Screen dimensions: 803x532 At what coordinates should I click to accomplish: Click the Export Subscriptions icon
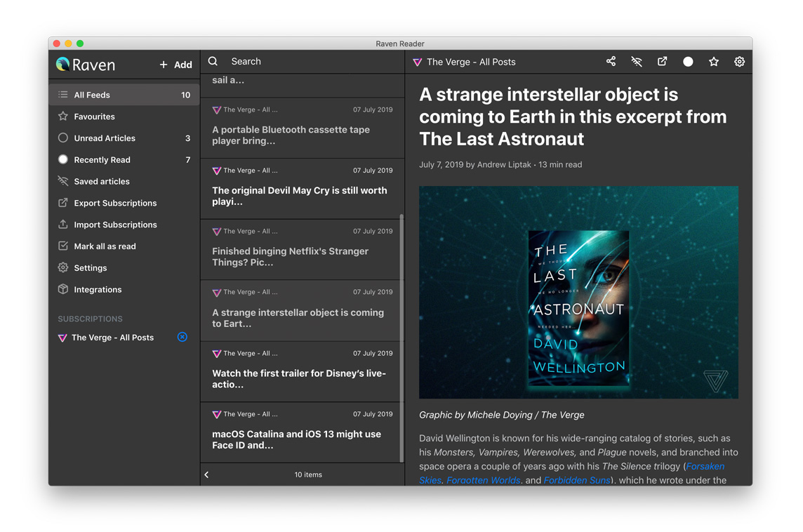63,202
